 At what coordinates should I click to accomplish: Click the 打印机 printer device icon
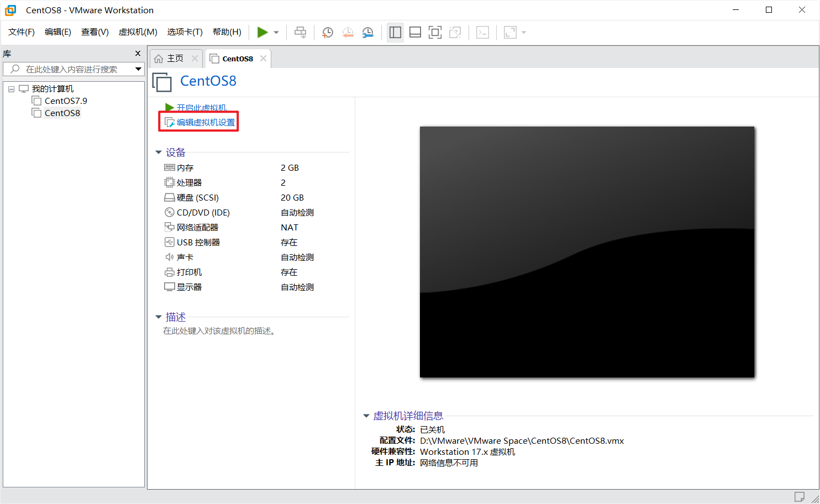coord(169,272)
